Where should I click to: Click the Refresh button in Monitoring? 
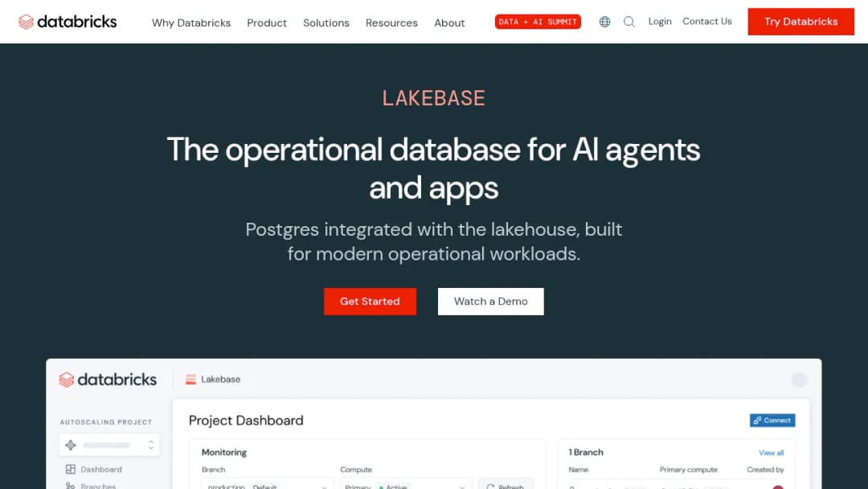[x=506, y=484]
